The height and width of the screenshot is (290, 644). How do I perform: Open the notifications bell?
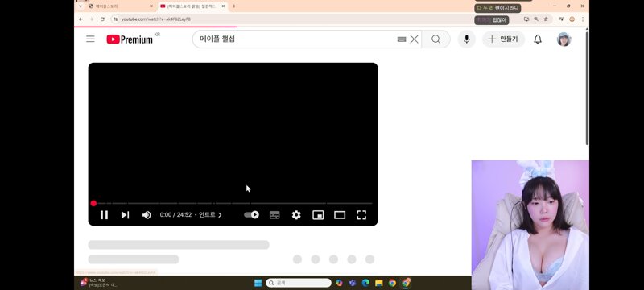click(538, 39)
